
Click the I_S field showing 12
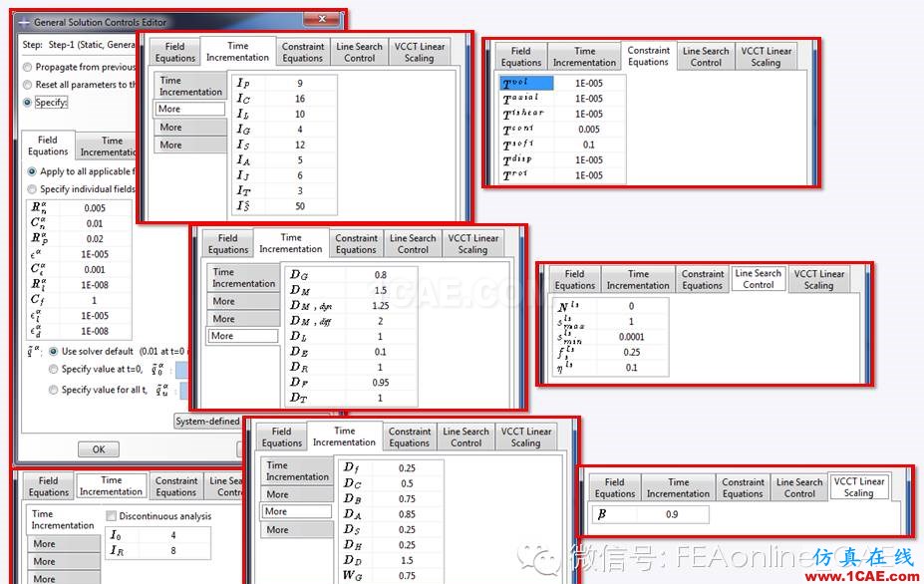[x=300, y=145]
